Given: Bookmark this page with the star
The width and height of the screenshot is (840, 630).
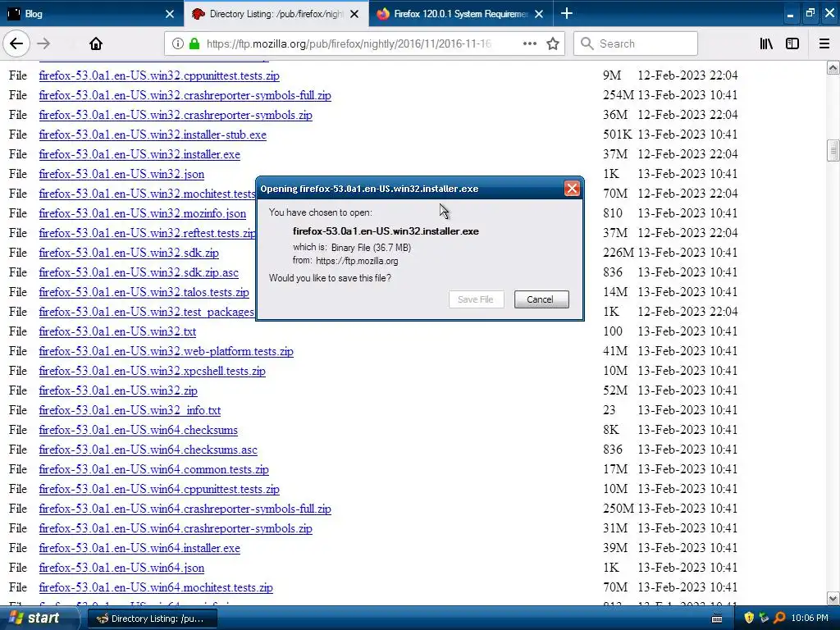Looking at the screenshot, I should tap(553, 43).
